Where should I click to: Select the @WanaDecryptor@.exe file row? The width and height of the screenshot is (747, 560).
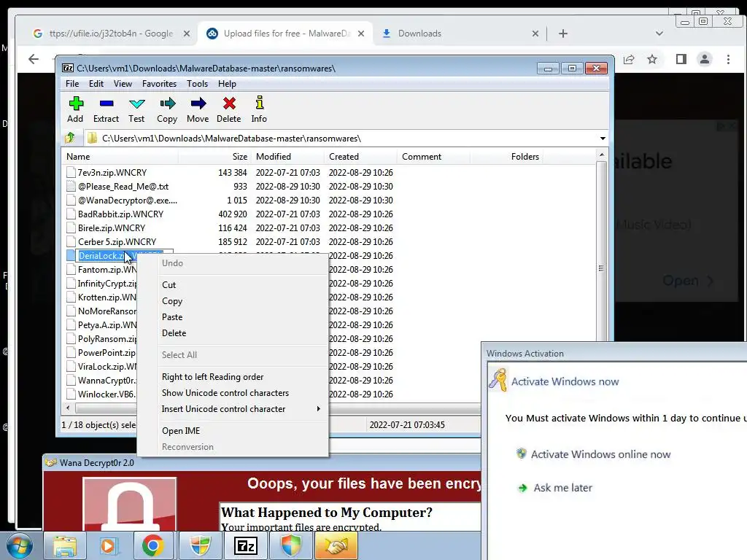pyautogui.click(x=127, y=200)
